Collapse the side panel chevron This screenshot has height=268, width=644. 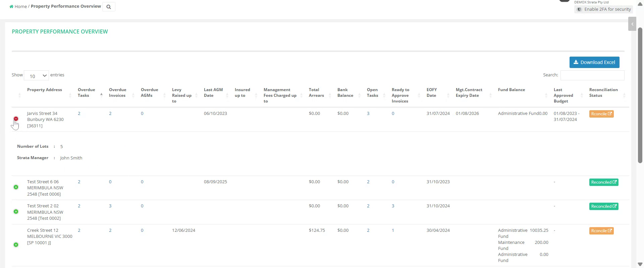tap(632, 24)
